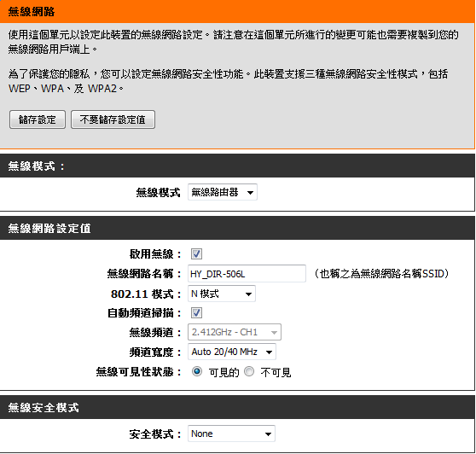Toggle the 啟用無線 checkbox

coord(196,253)
